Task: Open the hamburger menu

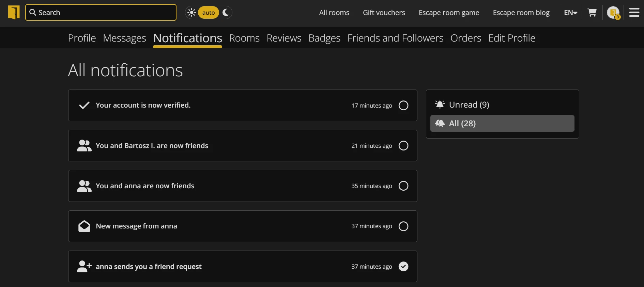Action: coord(634,13)
